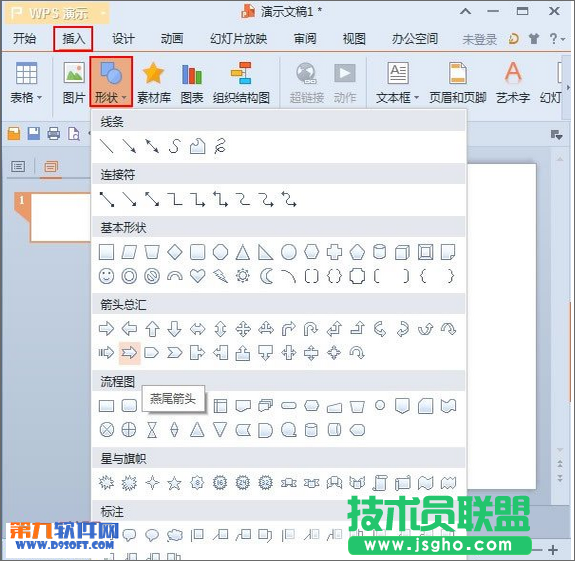Select the scribble line shape

coord(220,146)
